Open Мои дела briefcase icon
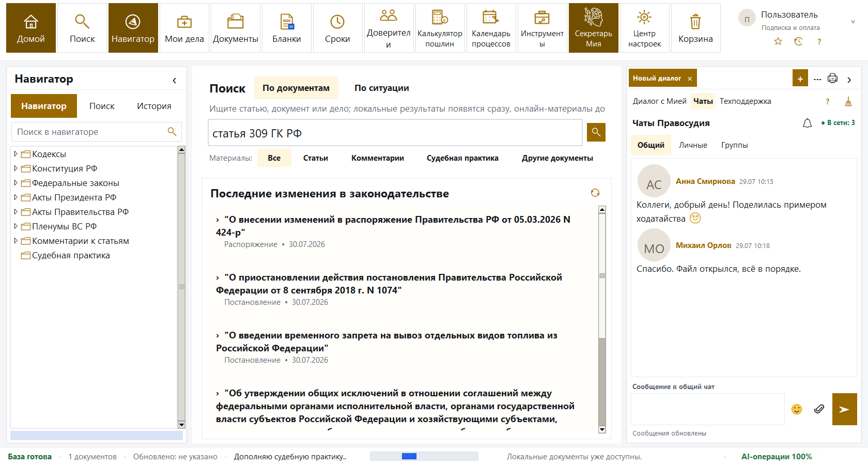Viewport: 868px width, 465px height. click(x=184, y=28)
